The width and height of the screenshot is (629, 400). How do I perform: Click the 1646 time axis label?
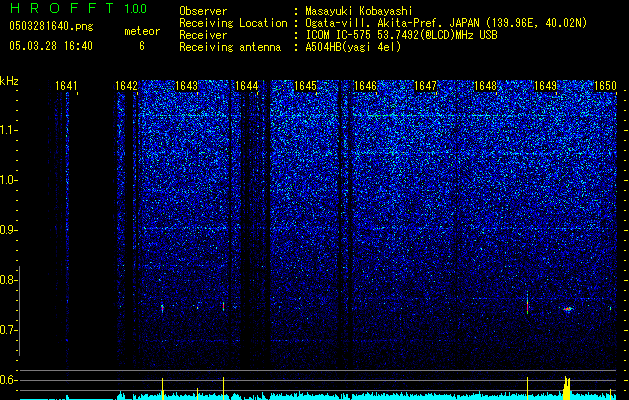click(x=365, y=86)
